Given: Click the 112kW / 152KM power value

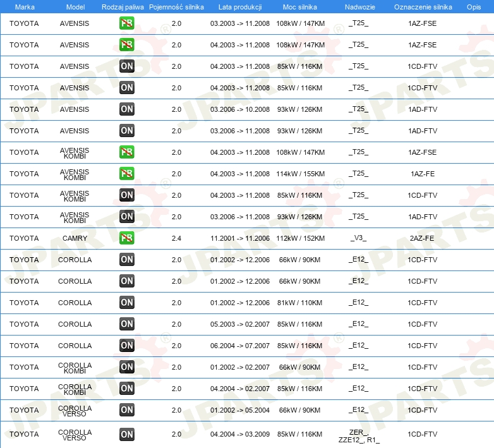Looking at the screenshot, I should tap(300, 238).
